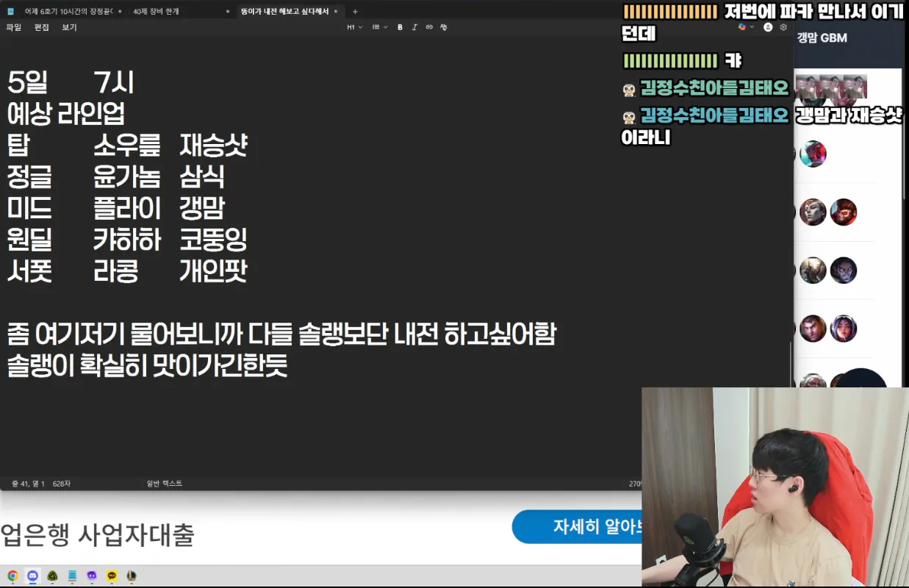This screenshot has height=588, width=909.
Task: Open the Copilot dropdown in Notepad
Action: click(745, 27)
